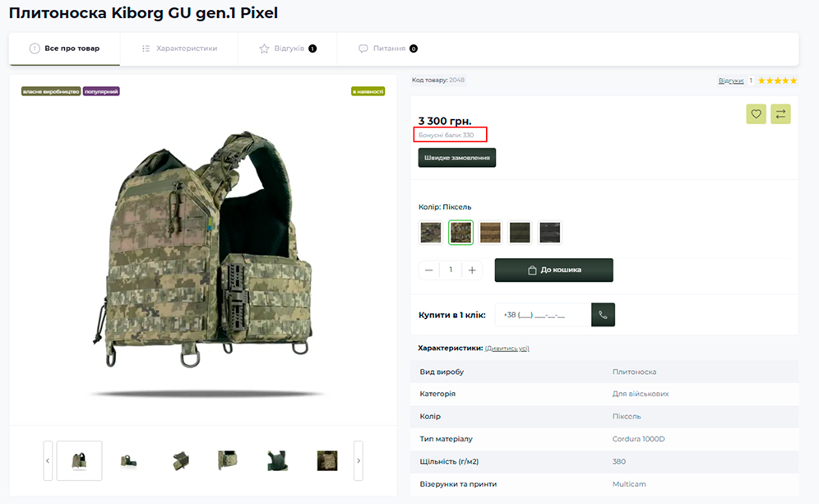Open the Характеристики tab
Image resolution: width=819 pixels, height=504 pixels.
point(179,49)
